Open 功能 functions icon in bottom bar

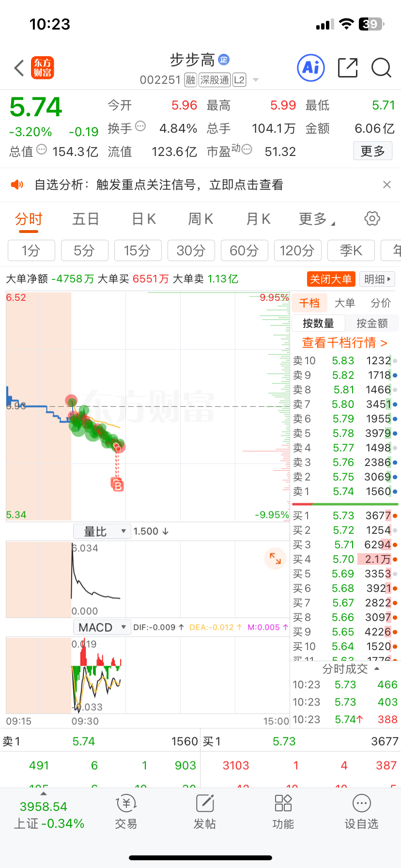283,812
